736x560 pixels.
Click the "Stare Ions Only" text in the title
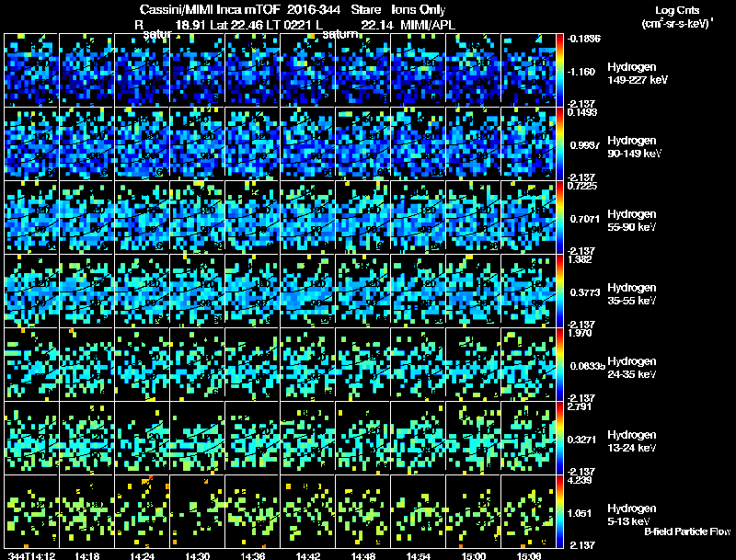tap(398, 10)
